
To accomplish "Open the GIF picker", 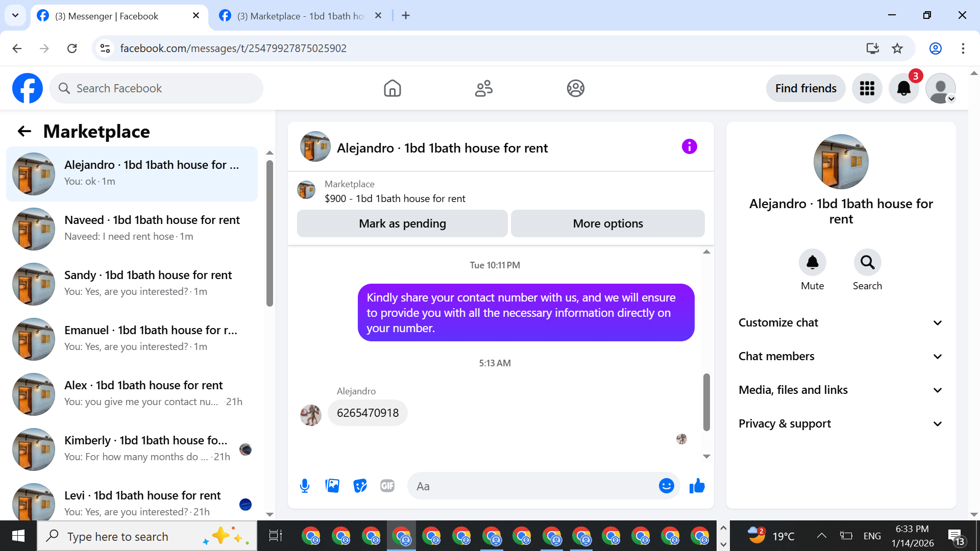I will pos(387,486).
